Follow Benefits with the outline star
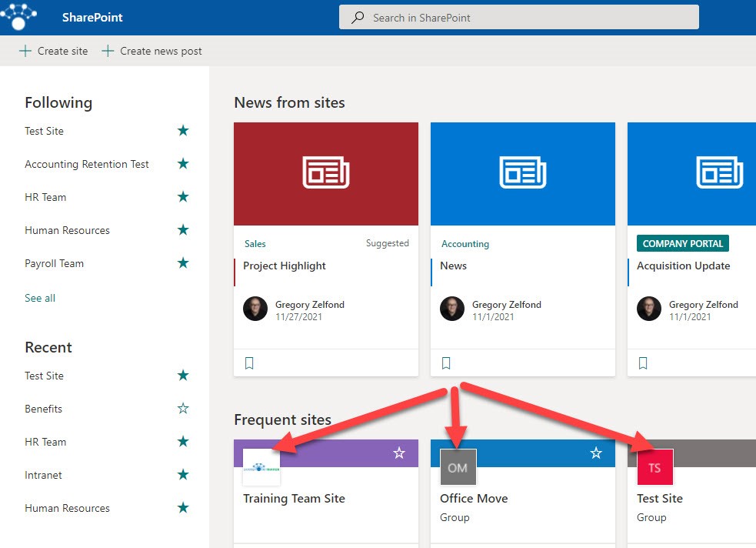The image size is (756, 548). point(183,409)
